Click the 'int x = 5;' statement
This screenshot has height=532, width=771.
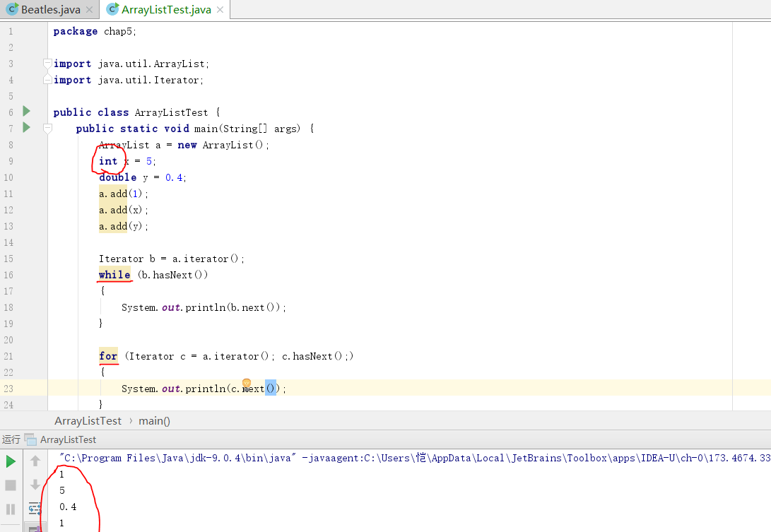(x=127, y=161)
